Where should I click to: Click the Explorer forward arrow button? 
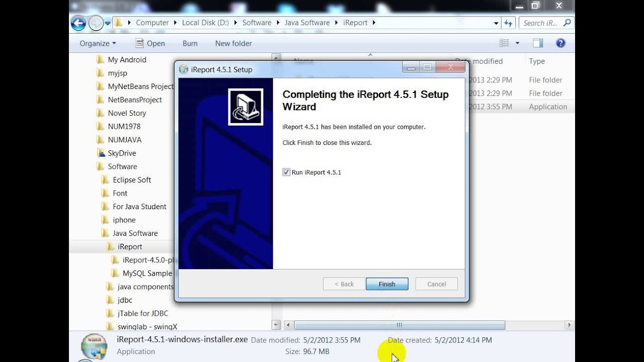point(96,23)
